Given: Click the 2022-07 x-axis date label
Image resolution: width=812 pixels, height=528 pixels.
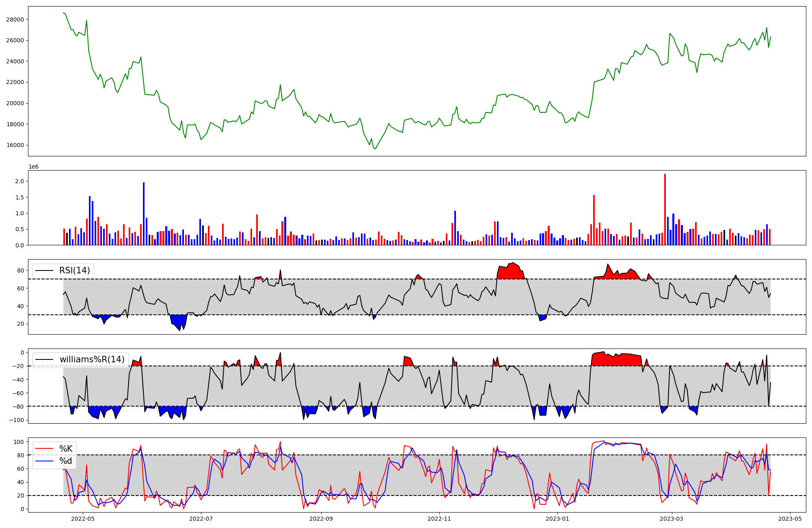Looking at the screenshot, I should point(201,519).
